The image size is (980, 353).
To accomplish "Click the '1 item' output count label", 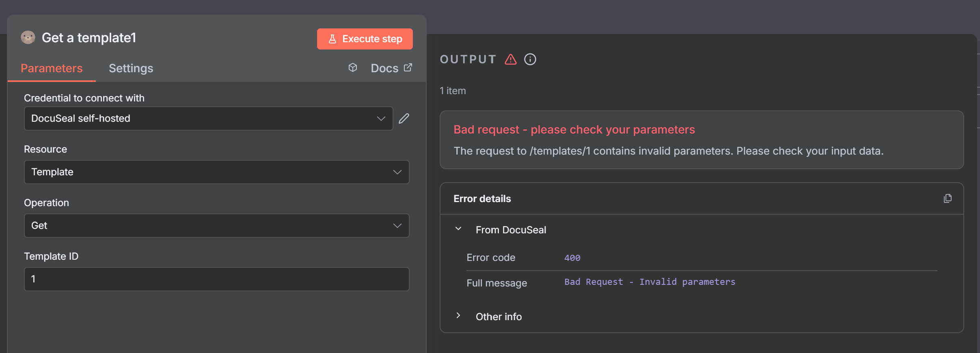I will point(453,91).
